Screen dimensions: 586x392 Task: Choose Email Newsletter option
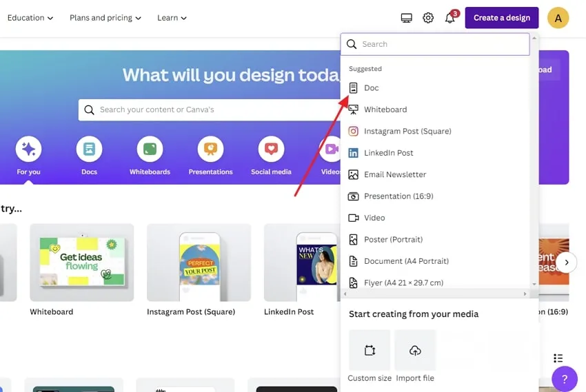pyautogui.click(x=435, y=174)
